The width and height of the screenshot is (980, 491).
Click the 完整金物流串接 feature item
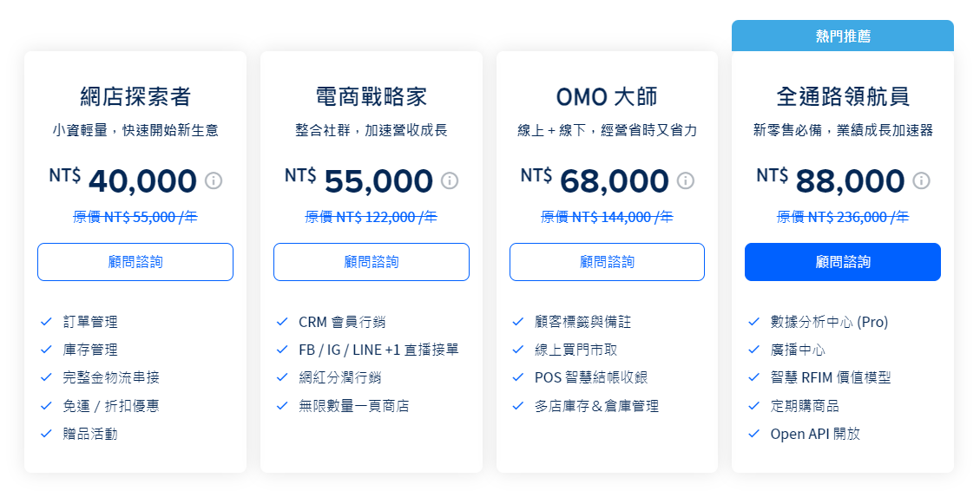click(x=111, y=377)
